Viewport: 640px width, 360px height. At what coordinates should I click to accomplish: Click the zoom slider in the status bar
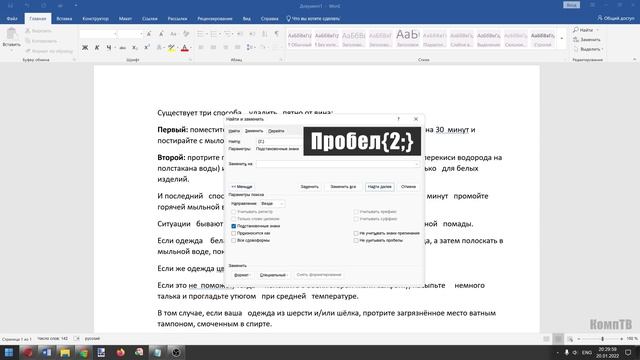(602, 339)
